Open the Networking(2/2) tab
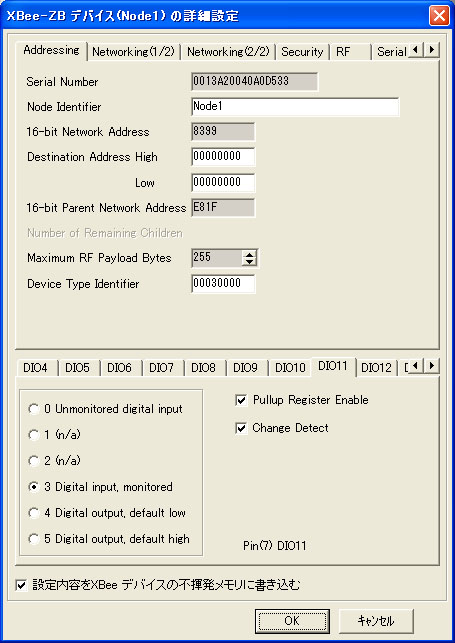 coord(228,52)
